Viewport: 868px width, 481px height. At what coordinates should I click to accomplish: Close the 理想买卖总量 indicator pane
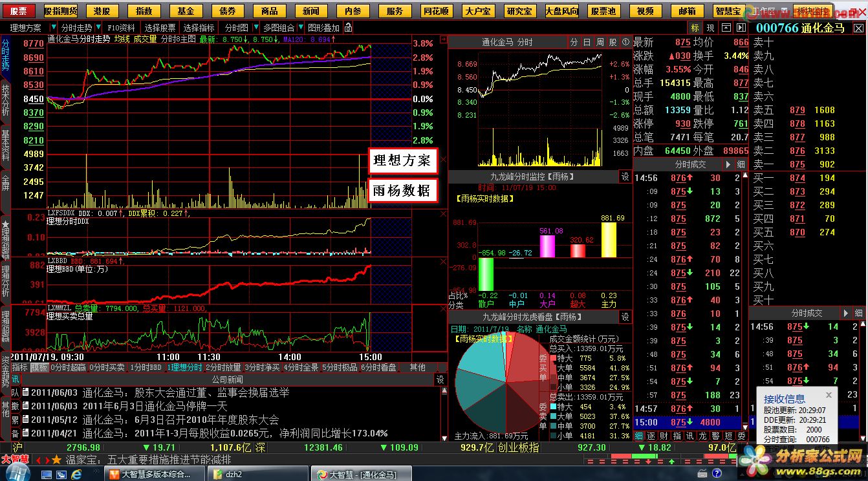pyautogui.click(x=443, y=309)
